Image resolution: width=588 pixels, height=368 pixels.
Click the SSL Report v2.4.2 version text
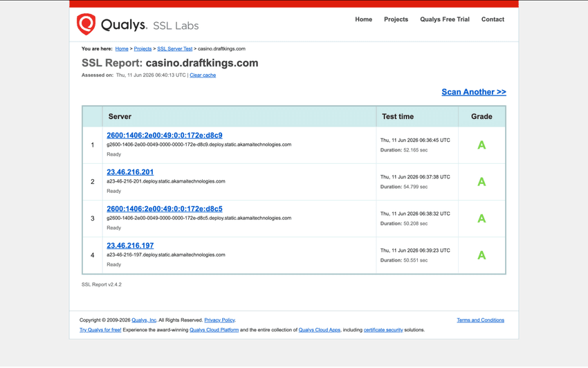pos(102,285)
